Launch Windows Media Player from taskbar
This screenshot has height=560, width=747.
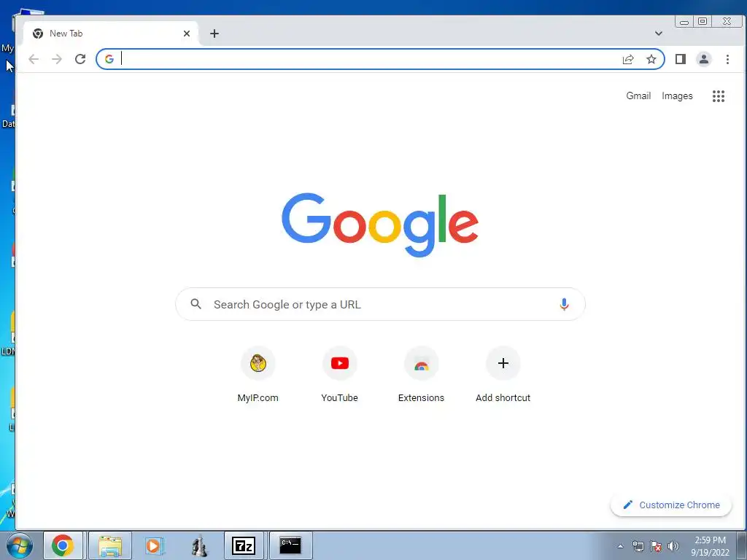coord(154,545)
